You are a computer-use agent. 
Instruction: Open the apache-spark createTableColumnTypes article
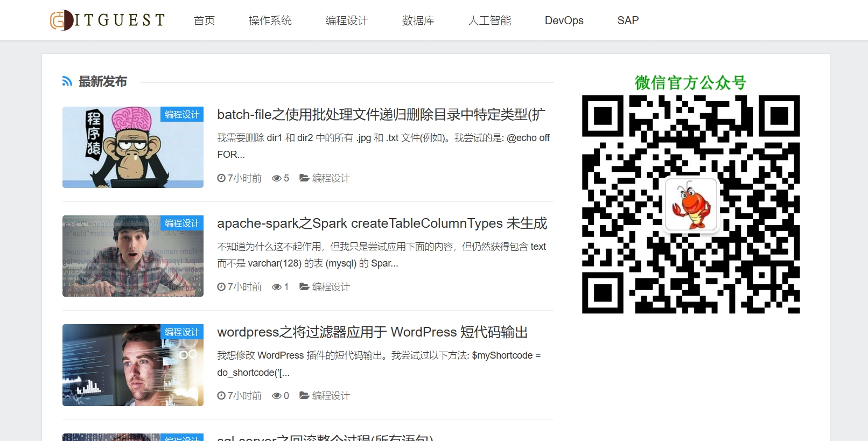tap(382, 223)
